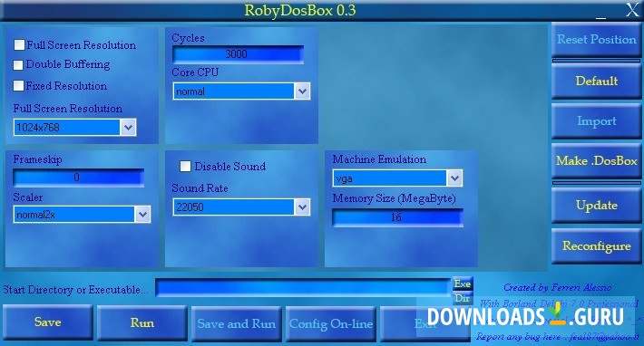Select the Frameskip 0 value field
This screenshot has width=644, height=346.
click(x=78, y=178)
